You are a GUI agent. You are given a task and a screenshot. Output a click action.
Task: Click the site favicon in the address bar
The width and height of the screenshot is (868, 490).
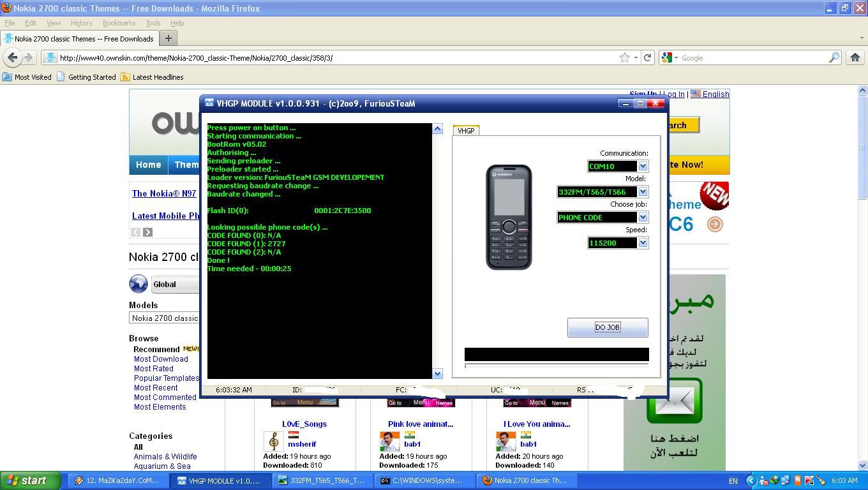50,57
